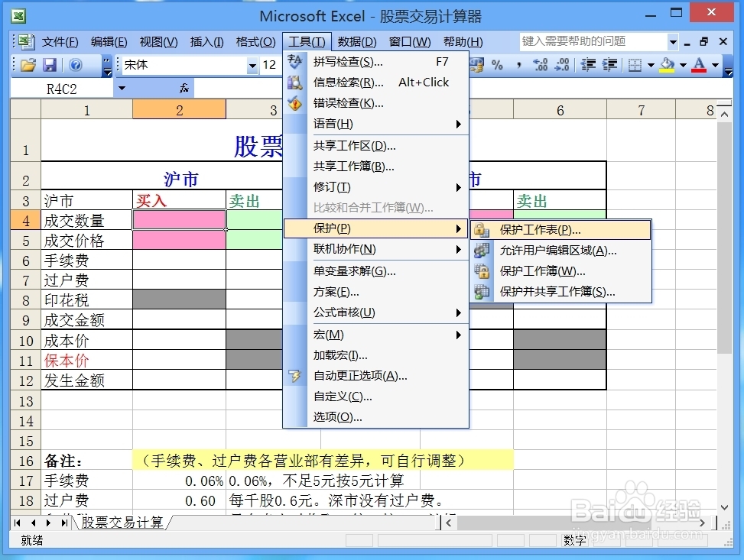This screenshot has height=560, width=744.
Task: Select 加载宏(I)... menu entry
Action: (x=375, y=355)
